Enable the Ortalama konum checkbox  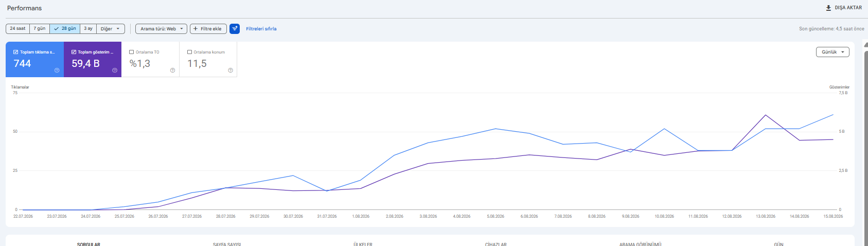click(190, 52)
